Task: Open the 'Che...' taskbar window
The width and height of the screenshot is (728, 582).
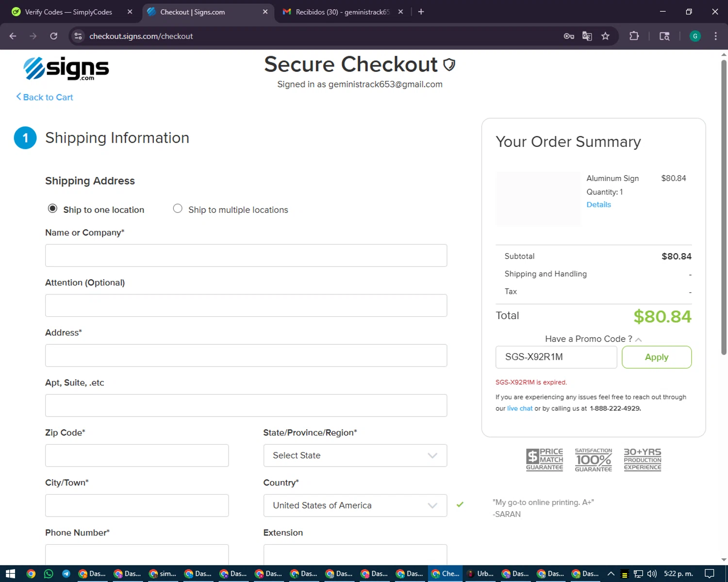Action: (x=445, y=574)
